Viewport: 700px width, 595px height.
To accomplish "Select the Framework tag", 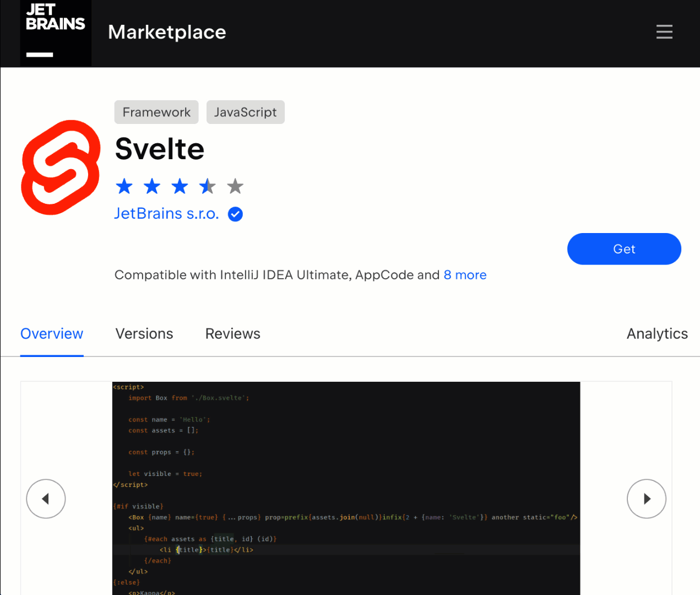I will point(156,112).
